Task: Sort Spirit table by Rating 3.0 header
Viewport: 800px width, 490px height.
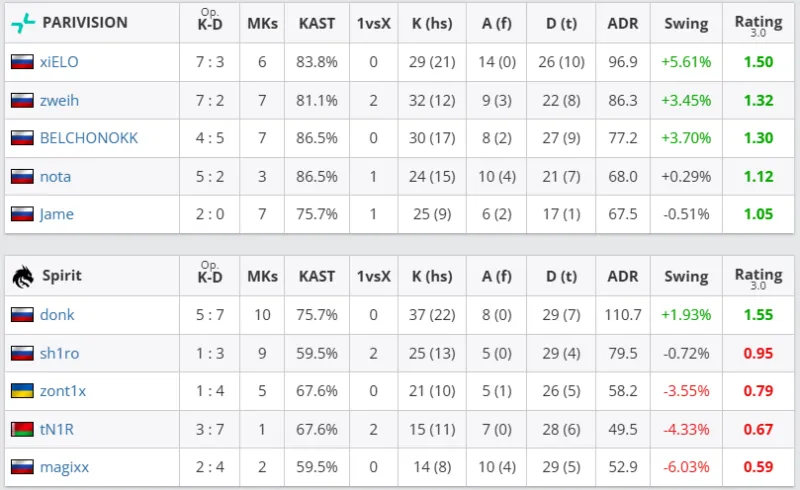Action: tap(758, 278)
